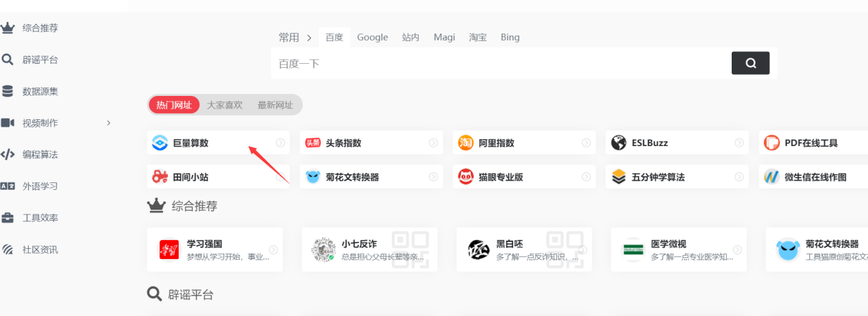This screenshot has width=868, height=316.
Task: Click the 猫眼专业版 red cat icon
Action: click(466, 177)
